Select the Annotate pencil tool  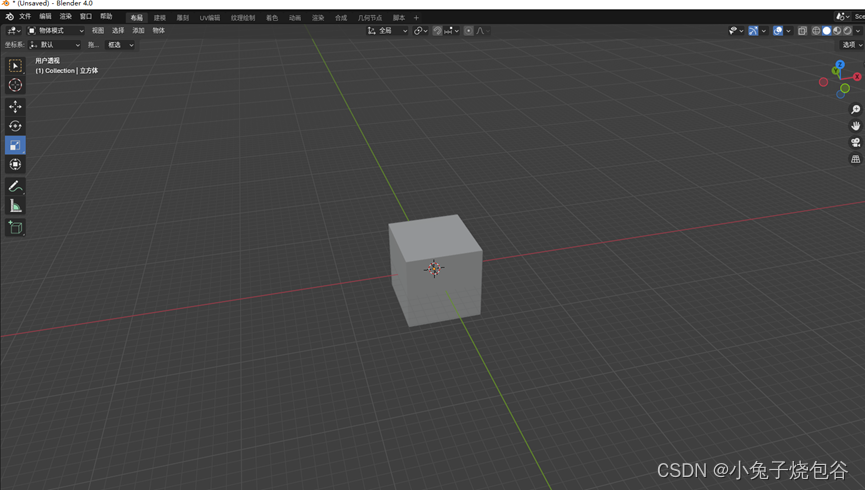click(15, 187)
